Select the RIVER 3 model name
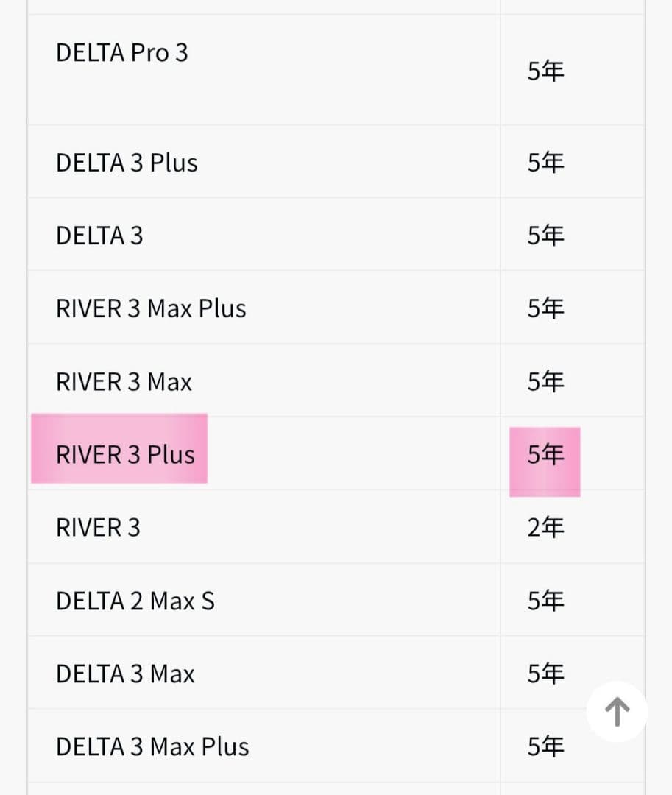 tap(98, 528)
